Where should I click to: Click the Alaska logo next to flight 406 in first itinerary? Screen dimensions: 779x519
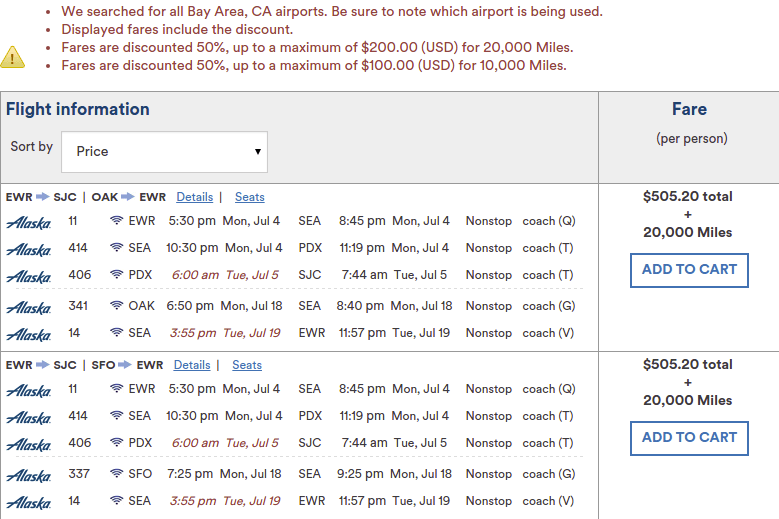point(28,276)
